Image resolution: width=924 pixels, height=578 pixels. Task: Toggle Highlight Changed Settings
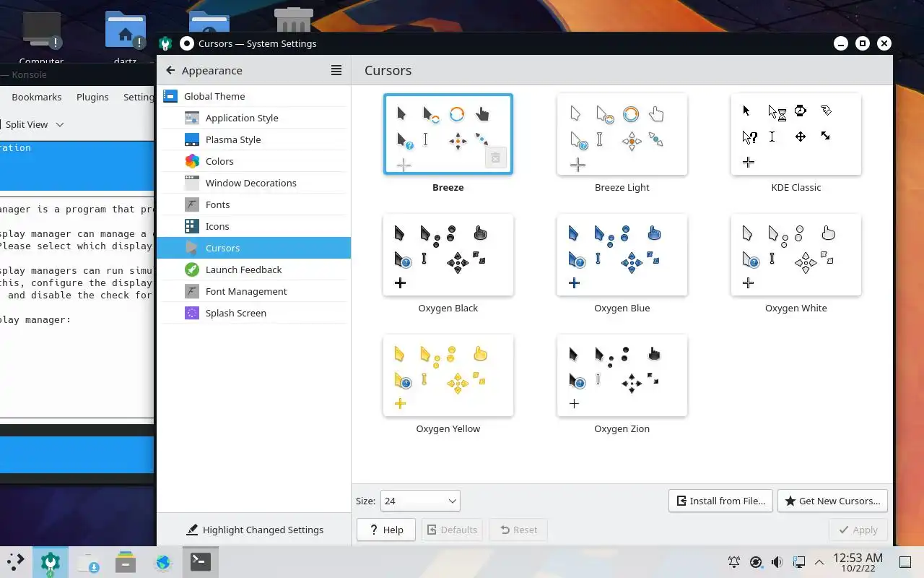click(x=254, y=530)
